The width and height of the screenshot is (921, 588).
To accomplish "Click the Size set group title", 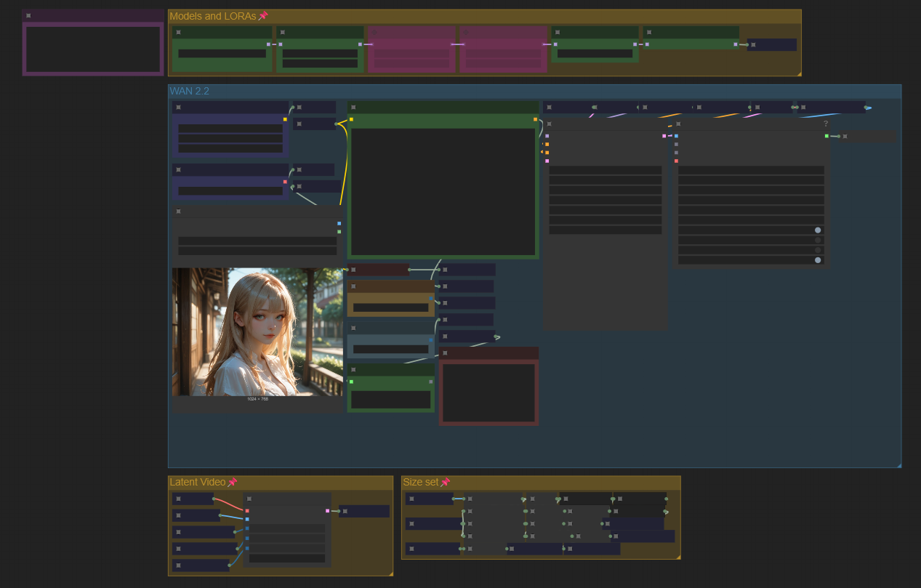I will pyautogui.click(x=420, y=483).
